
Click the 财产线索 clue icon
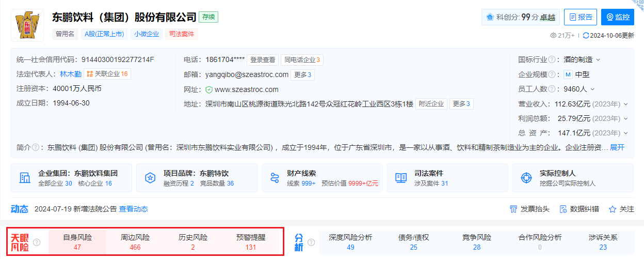[x=275, y=178]
